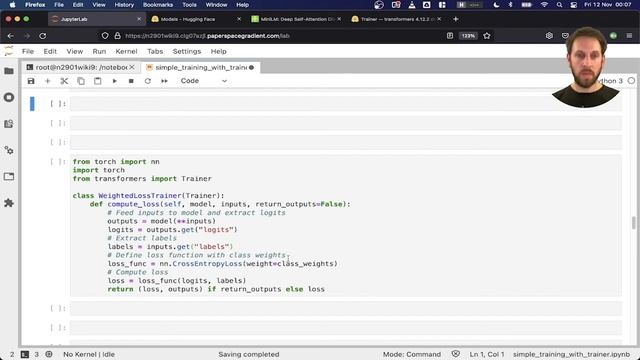Save the notebook with the disk icon
The width and height of the screenshot is (640, 360).
[x=31, y=81]
